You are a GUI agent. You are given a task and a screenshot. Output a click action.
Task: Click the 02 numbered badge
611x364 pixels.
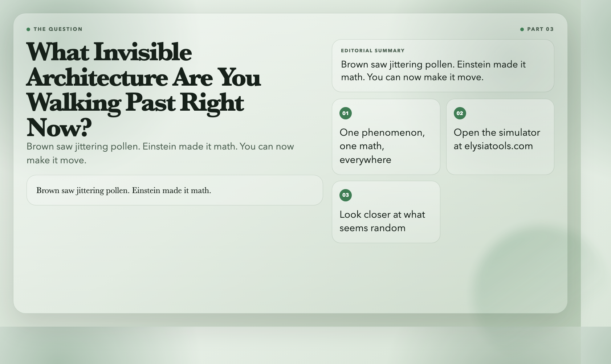(x=460, y=113)
